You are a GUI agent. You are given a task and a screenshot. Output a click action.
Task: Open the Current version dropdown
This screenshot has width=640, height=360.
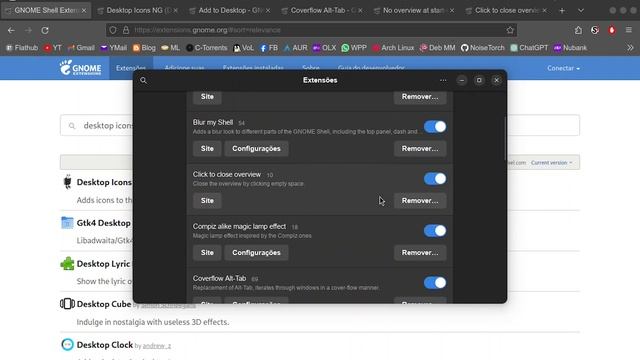pos(551,162)
